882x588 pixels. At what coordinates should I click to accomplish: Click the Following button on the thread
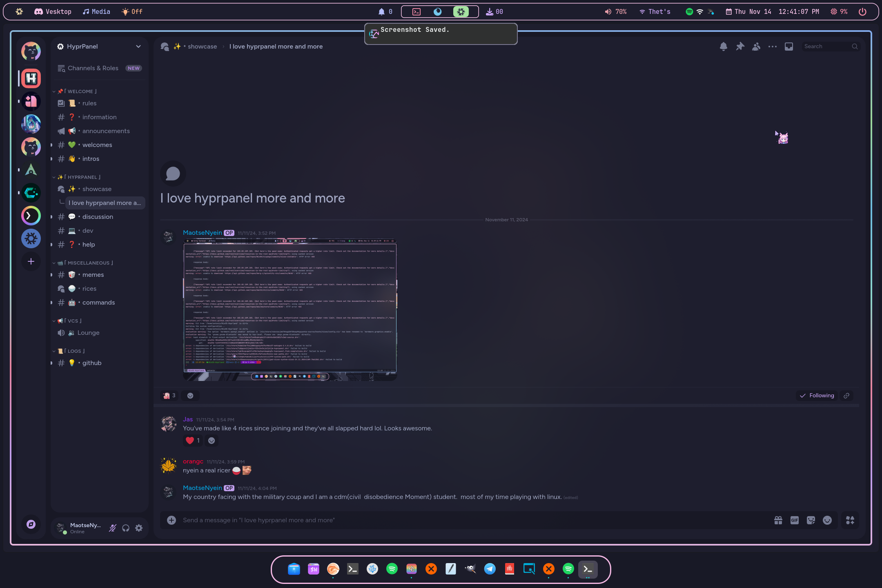[x=817, y=395]
